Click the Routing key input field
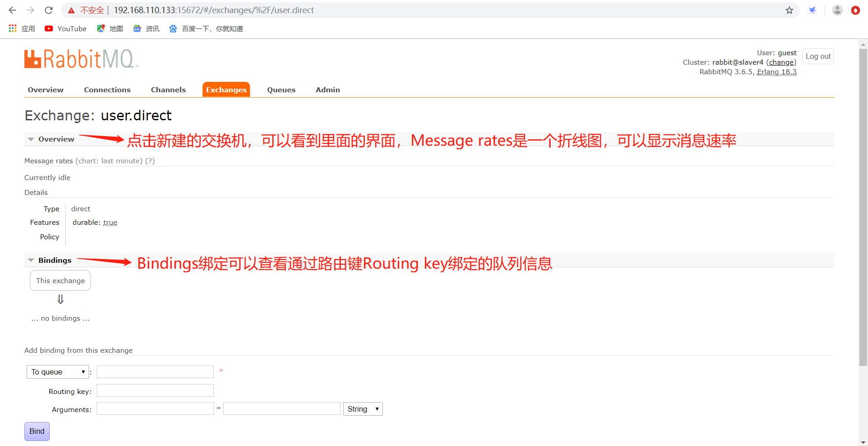The image size is (868, 446). [x=155, y=390]
